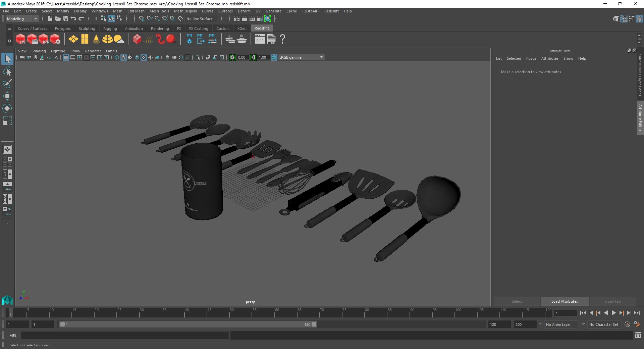Open a scene with the folder icon
This screenshot has width=644, height=349.
pyautogui.click(x=58, y=19)
